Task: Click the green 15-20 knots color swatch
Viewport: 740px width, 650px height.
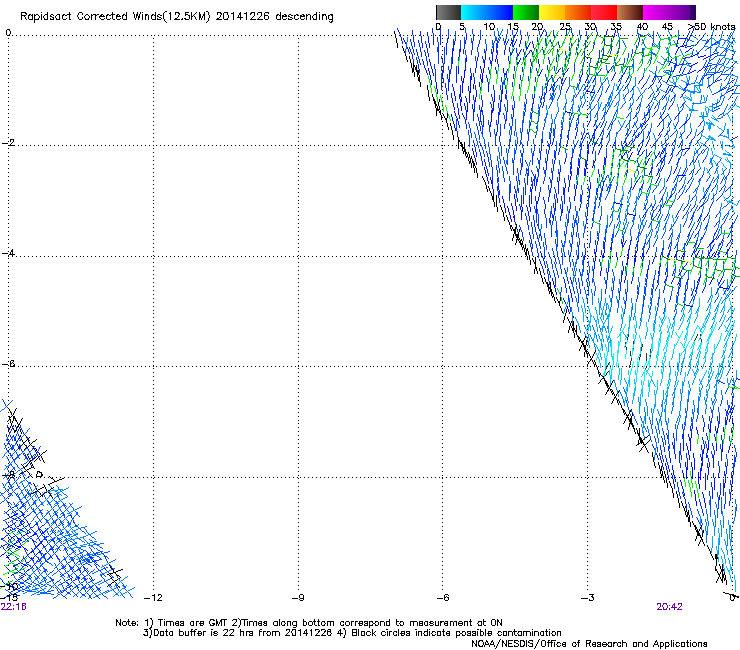Action: [526, 12]
